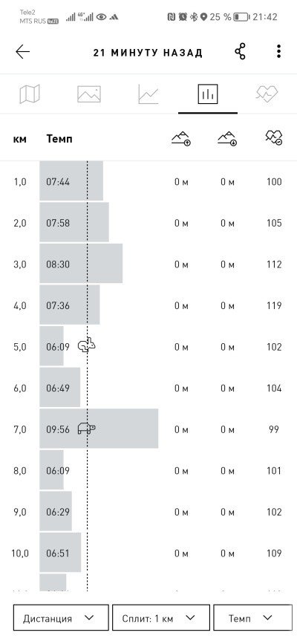This screenshot has width=297, height=644.
Task: Open the Темп dropdown at bottom
Action: coord(253,618)
